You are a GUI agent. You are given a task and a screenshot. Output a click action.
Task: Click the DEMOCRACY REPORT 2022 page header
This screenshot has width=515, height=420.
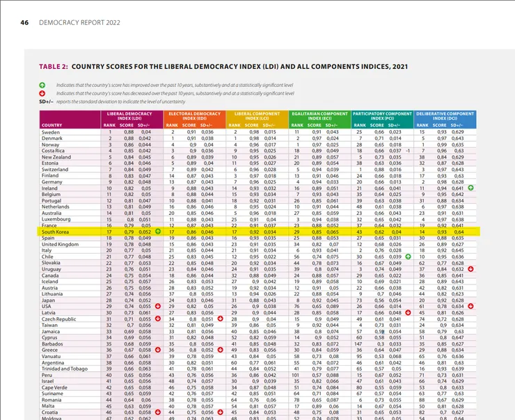pos(79,23)
